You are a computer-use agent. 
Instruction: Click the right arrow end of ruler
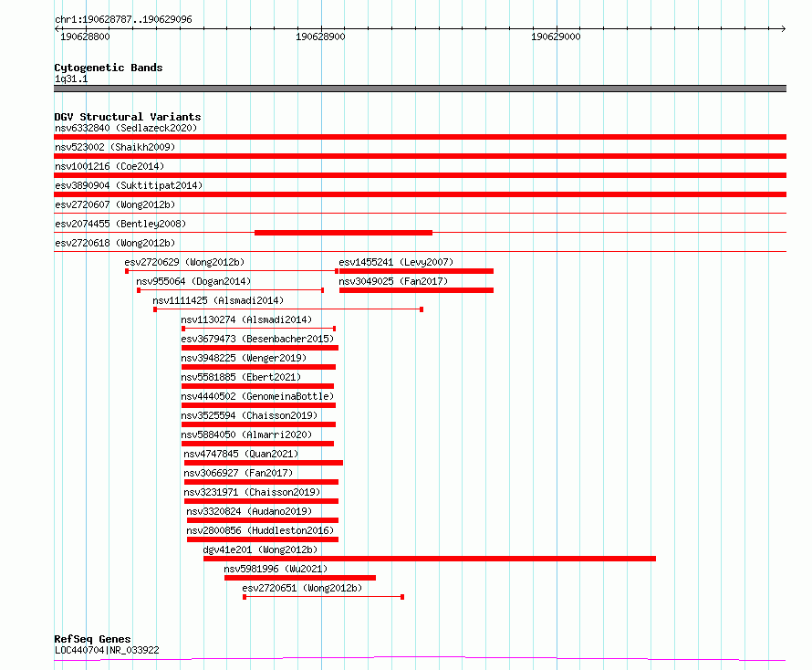(783, 28)
